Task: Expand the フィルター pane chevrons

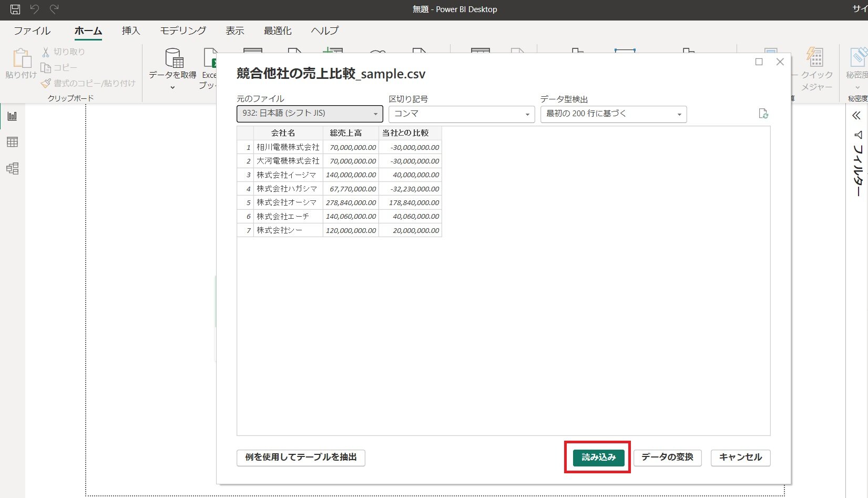Action: pos(856,116)
